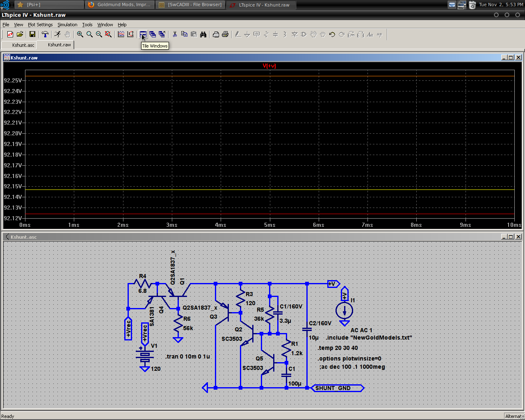Click the Open file folder icon
The height and width of the screenshot is (420, 525).
[20, 34]
